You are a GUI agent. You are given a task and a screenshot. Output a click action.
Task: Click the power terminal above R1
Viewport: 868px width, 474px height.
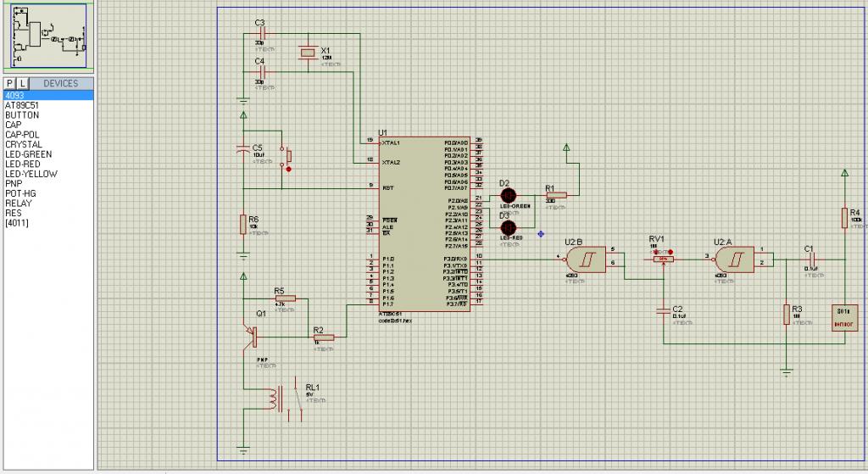(x=566, y=148)
